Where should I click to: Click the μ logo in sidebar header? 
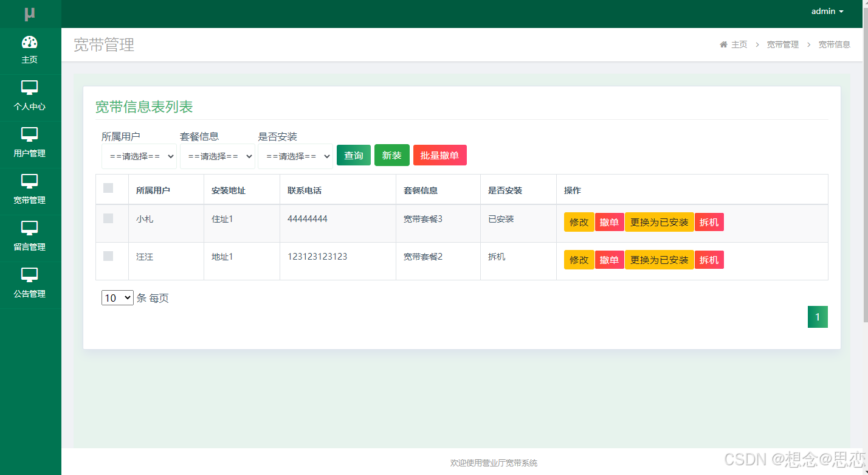point(30,13)
